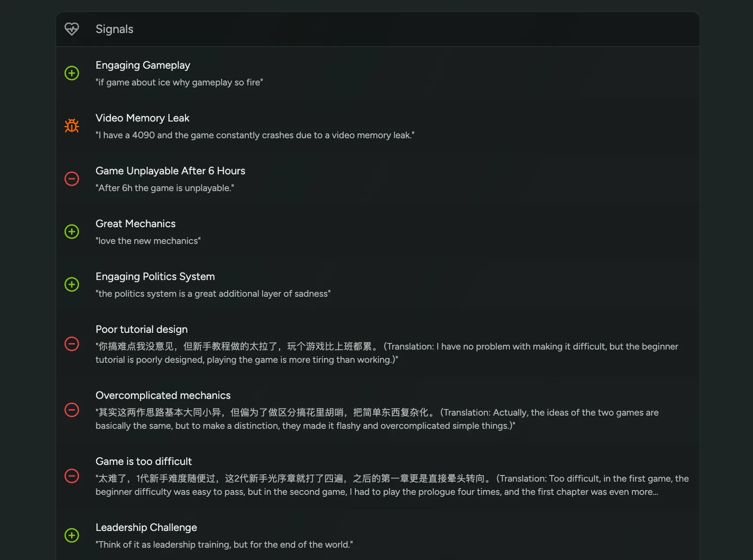
Task: Select the positive icon next to Great Mechanics
Action: pyautogui.click(x=72, y=232)
